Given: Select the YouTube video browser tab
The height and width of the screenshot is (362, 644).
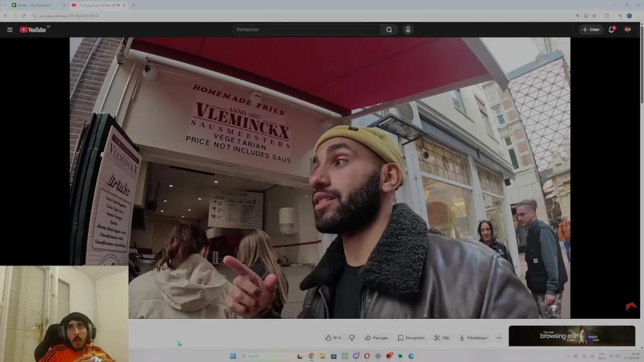Looking at the screenshot, I should pyautogui.click(x=98, y=5).
